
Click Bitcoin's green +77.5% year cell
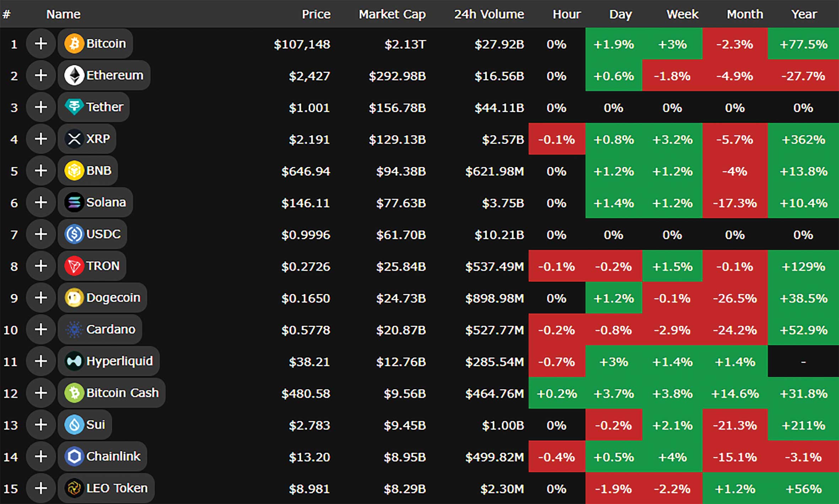pyautogui.click(x=803, y=44)
